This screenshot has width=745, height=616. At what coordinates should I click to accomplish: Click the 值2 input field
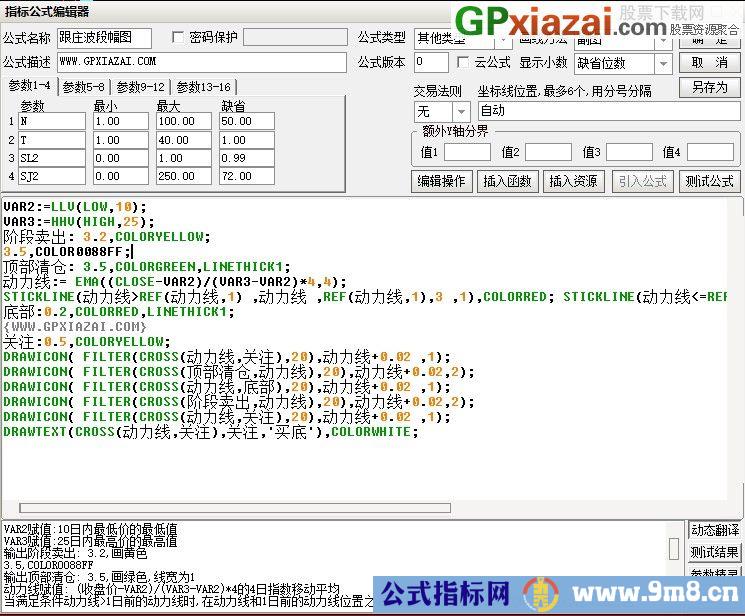pos(548,153)
